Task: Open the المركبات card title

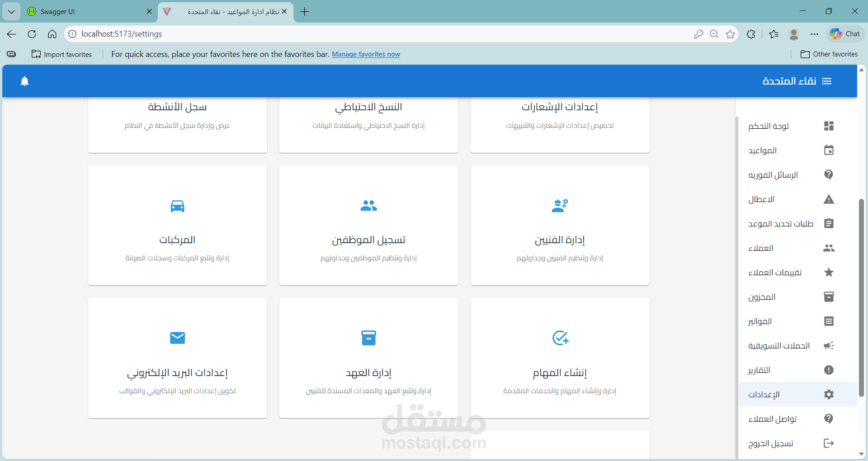Action: 177,240
